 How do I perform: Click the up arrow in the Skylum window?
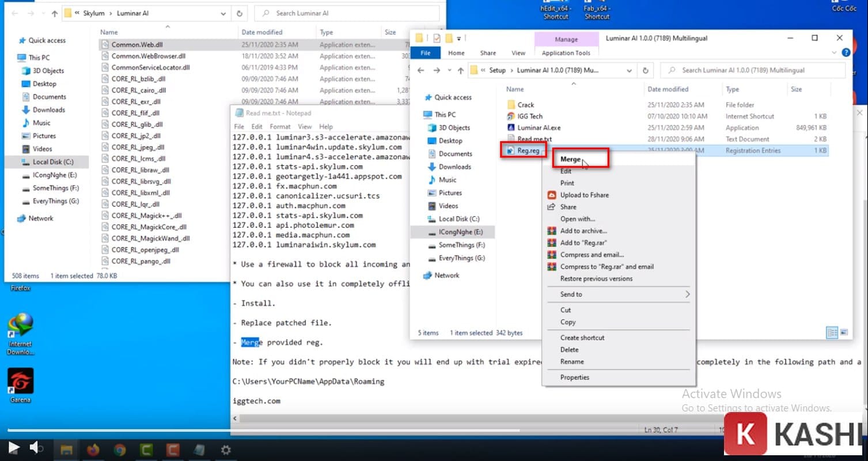tap(54, 13)
